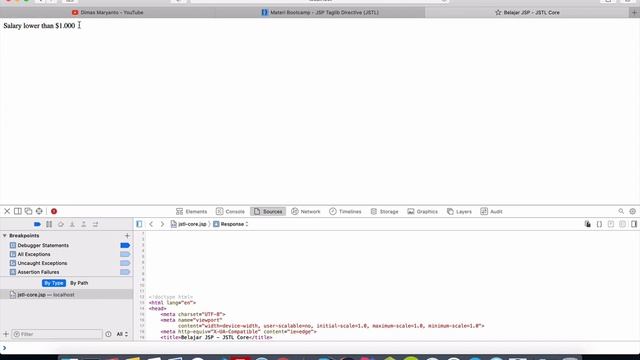Hide the navigation sidebar
The image size is (640, 360).
[139, 224]
